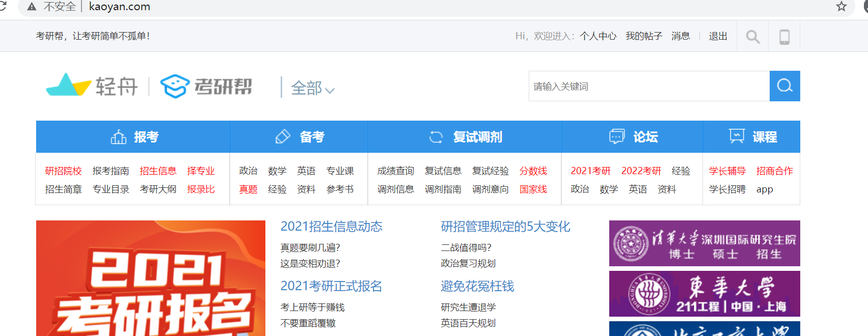This screenshot has width=868, height=336.
Task: Open the 参考书 link
Action: coord(340,189)
